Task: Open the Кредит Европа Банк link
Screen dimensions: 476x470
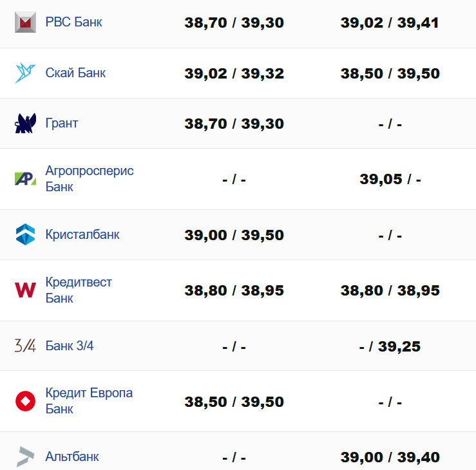Action: pyautogui.click(x=89, y=401)
